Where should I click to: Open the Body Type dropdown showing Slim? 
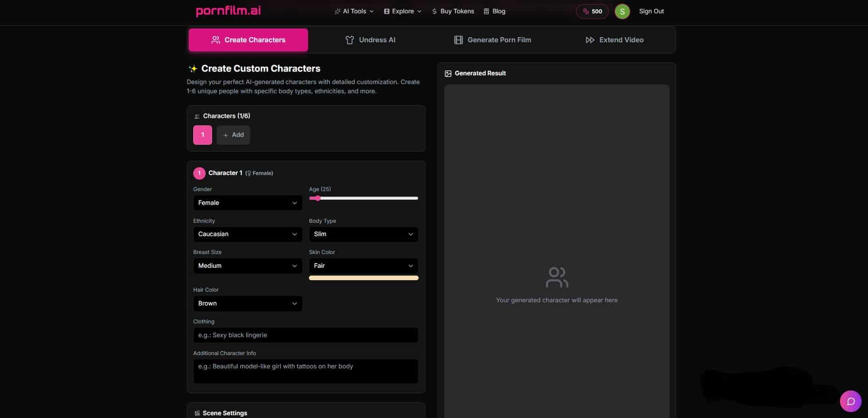364,234
